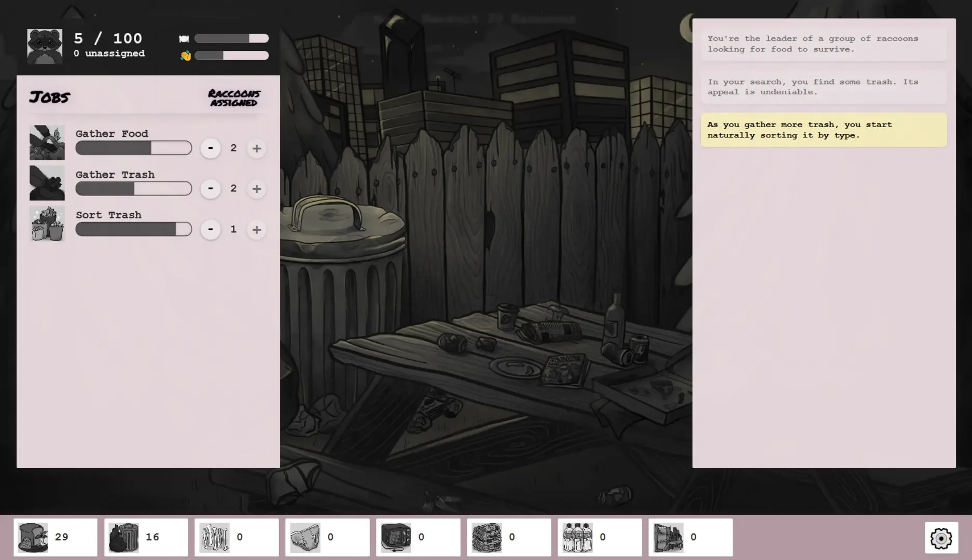The image size is (972, 560).
Task: Click the food bread resource icon
Action: (x=33, y=537)
